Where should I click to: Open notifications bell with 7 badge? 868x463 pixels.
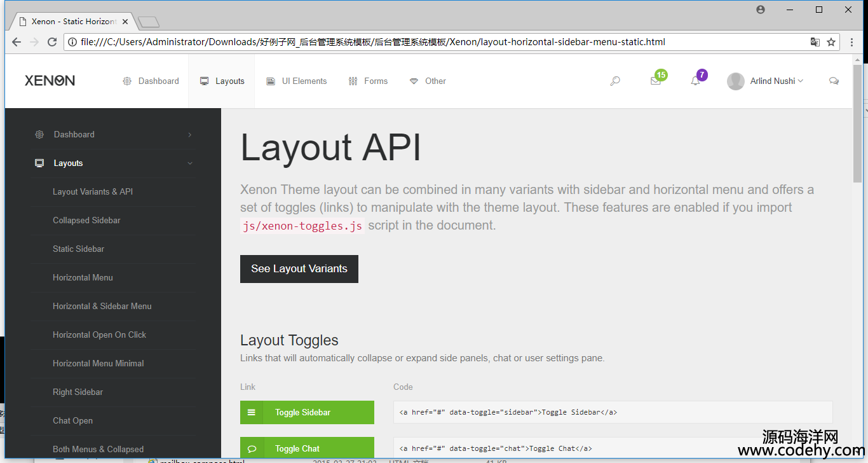coord(695,81)
